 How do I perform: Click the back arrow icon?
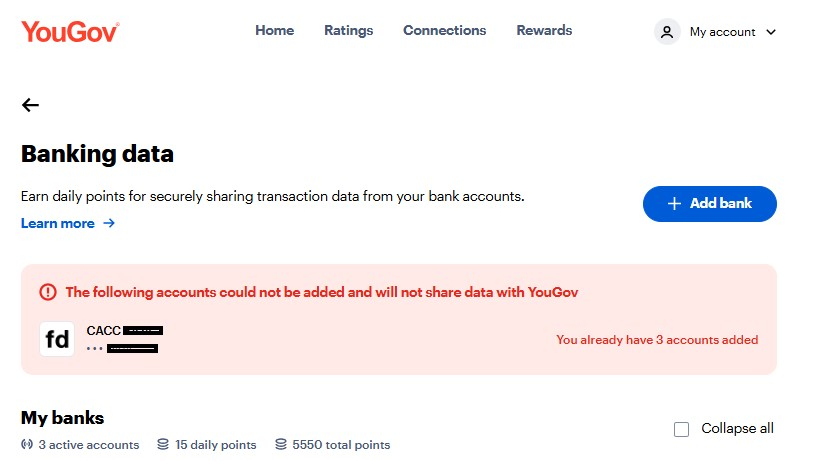30,105
